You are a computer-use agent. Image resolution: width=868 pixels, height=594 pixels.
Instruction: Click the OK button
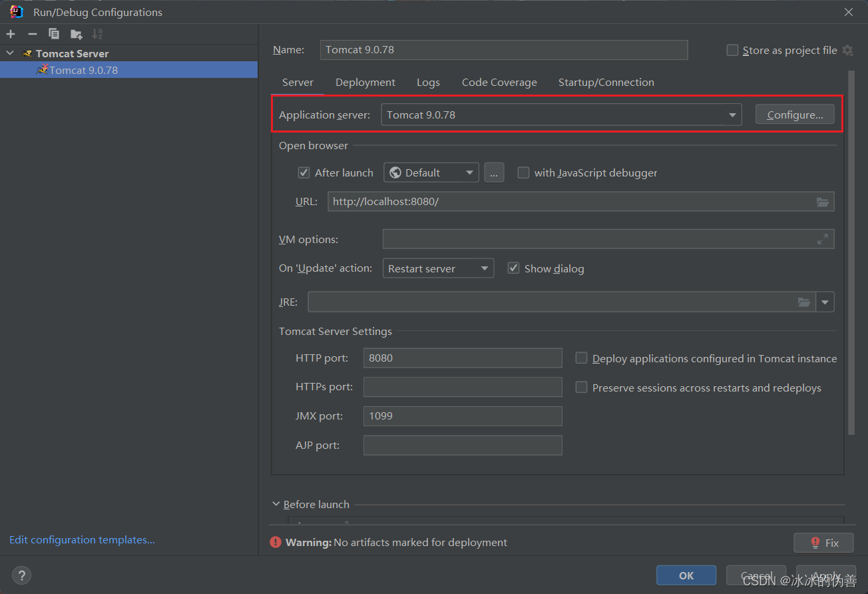pyautogui.click(x=686, y=575)
